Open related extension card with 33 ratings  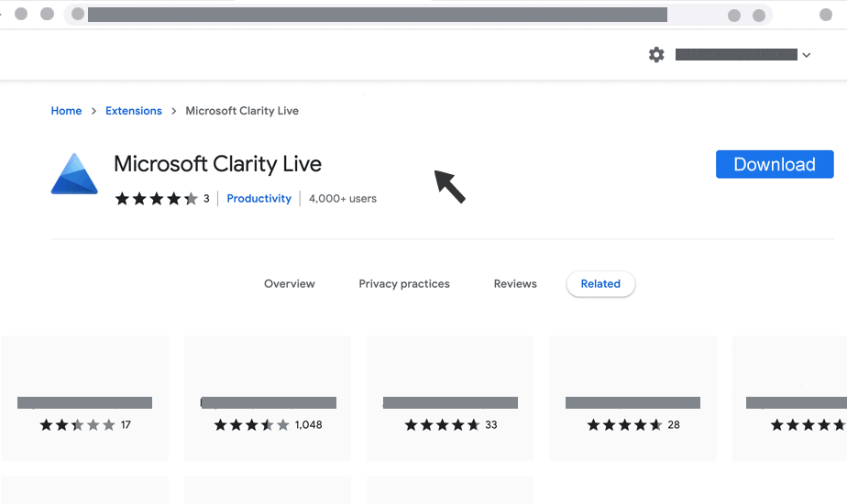pyautogui.click(x=450, y=398)
